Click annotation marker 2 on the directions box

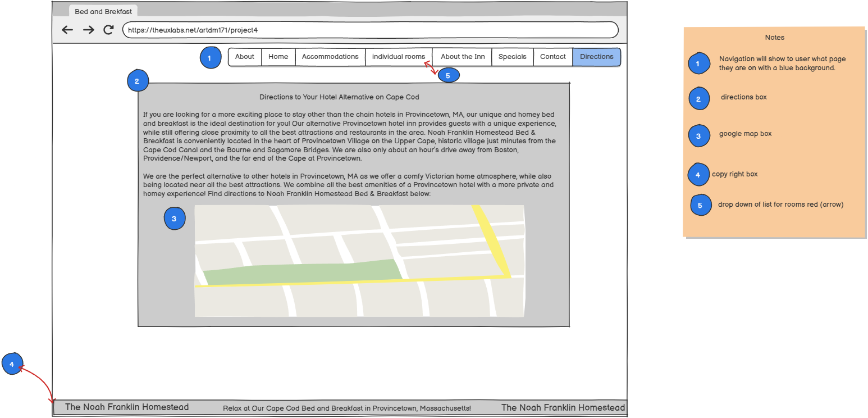coord(138,81)
